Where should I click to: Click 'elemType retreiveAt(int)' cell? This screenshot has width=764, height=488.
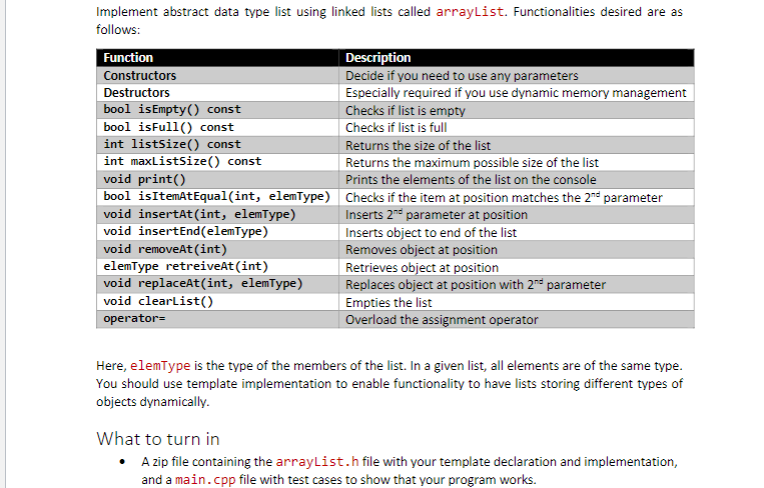[217, 267]
